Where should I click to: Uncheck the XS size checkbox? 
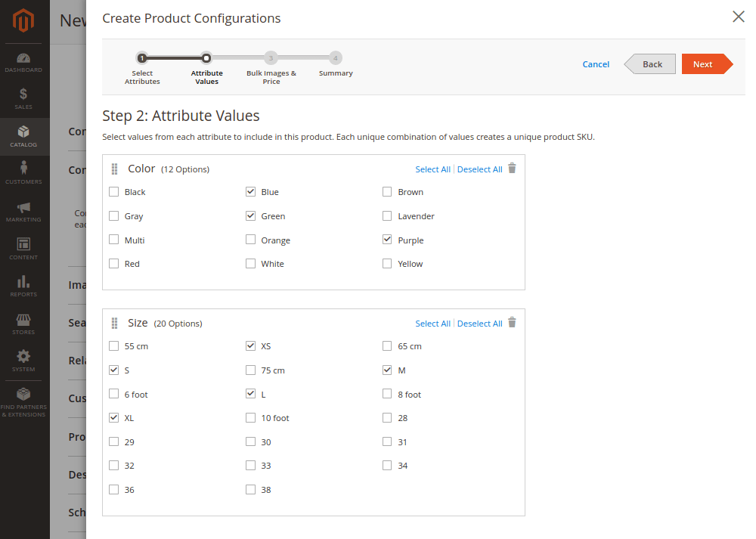click(x=250, y=346)
